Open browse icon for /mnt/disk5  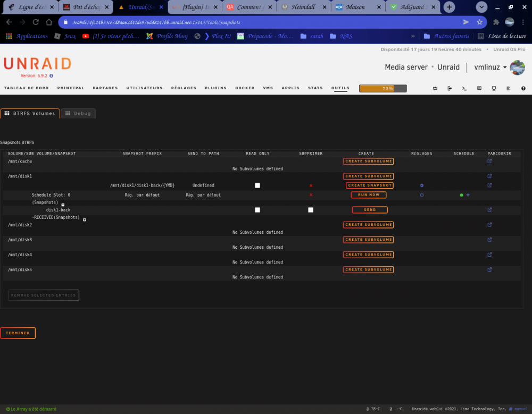click(x=489, y=269)
